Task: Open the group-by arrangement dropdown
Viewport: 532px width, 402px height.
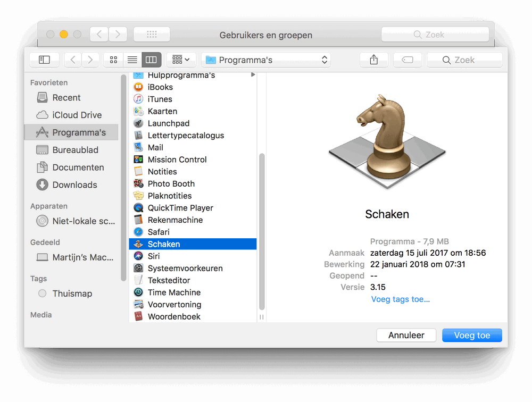Action: (180, 60)
